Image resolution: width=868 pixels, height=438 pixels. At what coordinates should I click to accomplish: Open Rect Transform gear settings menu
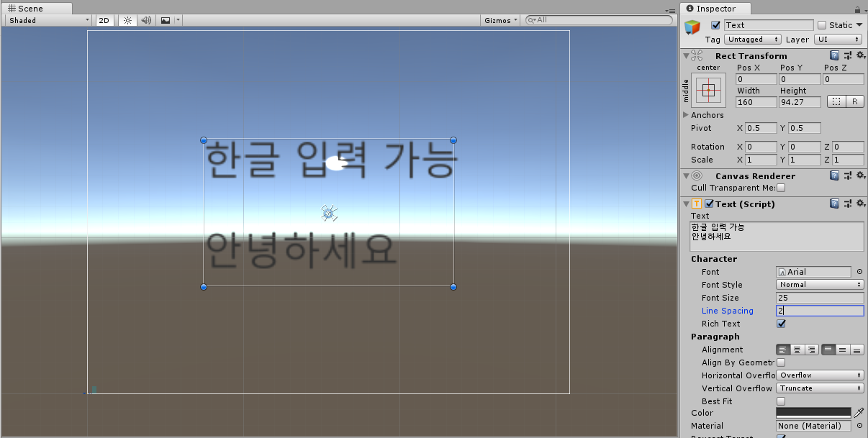859,55
